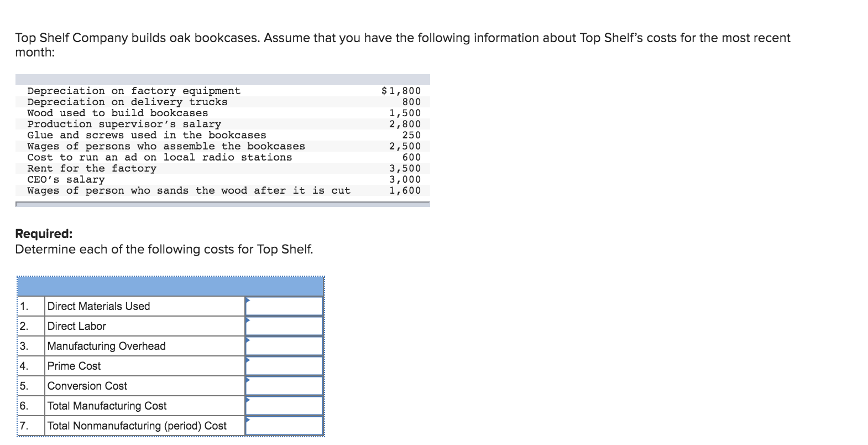
Task: Click the 1,600 sanding wages amount
Action: coord(405,190)
